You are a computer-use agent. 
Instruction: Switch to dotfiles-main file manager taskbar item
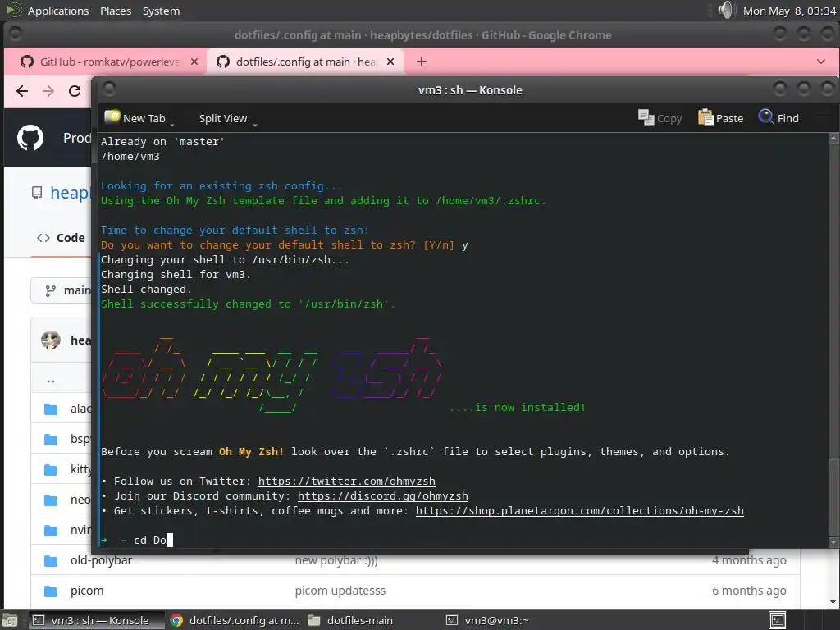pyautogui.click(x=351, y=620)
